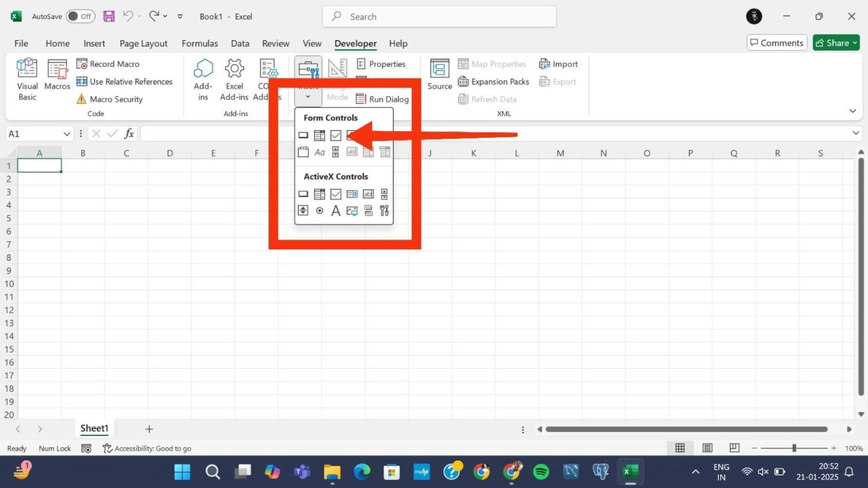Click the zoom slider handle
The image size is (868, 488).
coord(794,448)
